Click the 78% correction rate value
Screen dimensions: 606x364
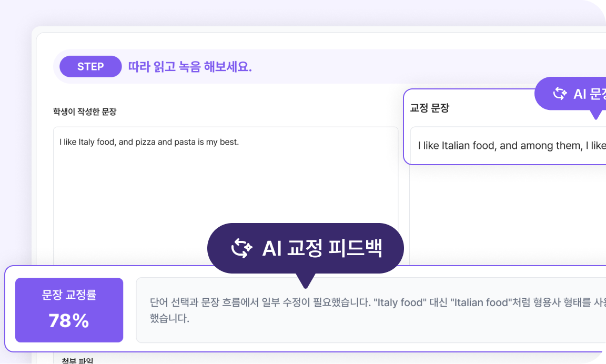(69, 320)
